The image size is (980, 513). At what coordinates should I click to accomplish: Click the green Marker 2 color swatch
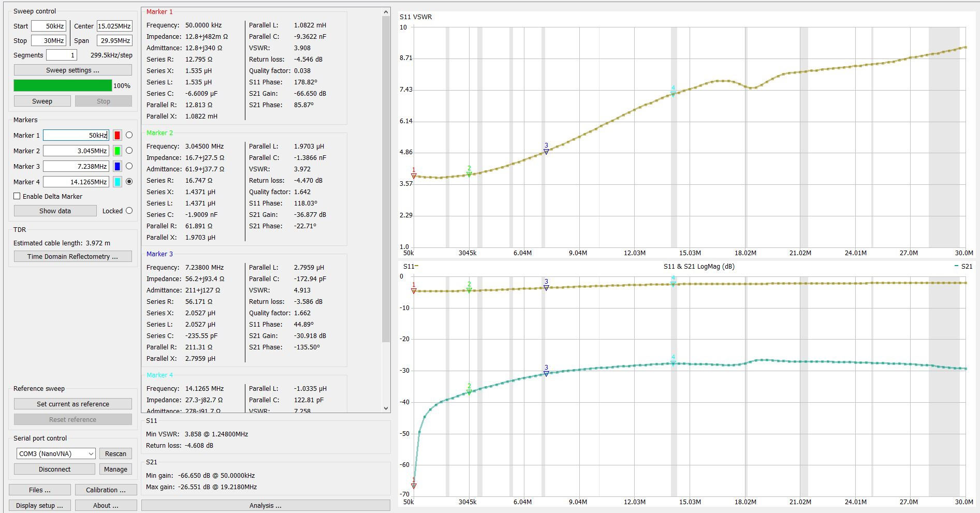point(118,151)
